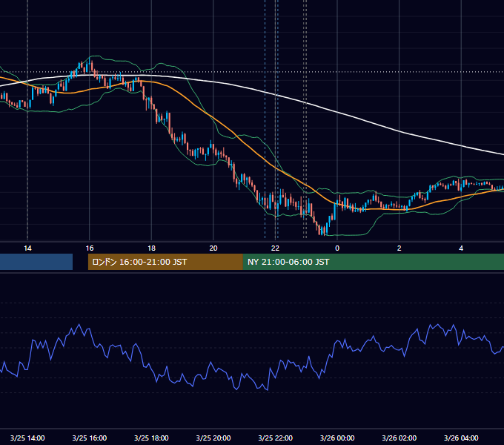Click the 3/25 22:00 date label
Screen dimensions: 504x445
point(276,438)
